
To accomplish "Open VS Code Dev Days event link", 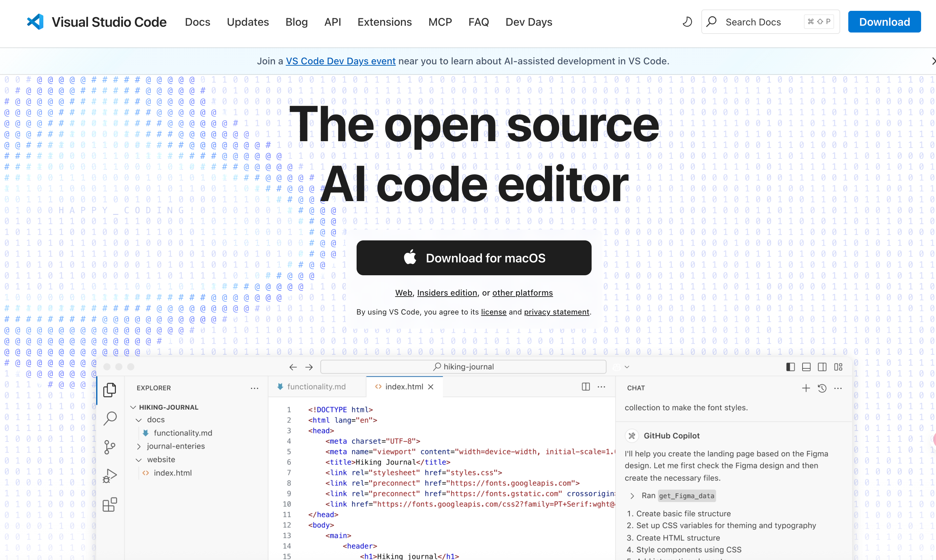I will point(340,61).
